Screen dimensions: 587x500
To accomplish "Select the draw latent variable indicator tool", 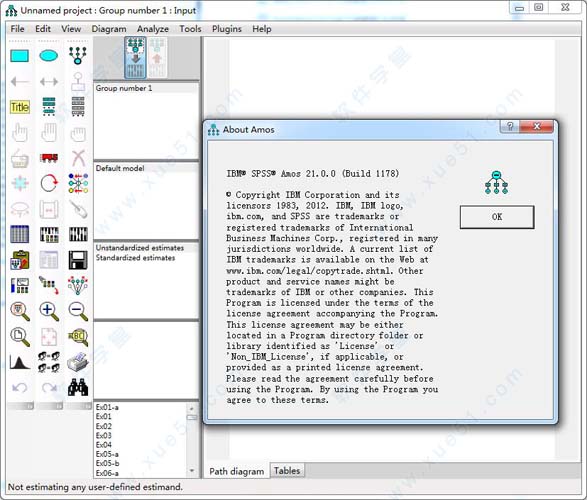I will click(78, 55).
